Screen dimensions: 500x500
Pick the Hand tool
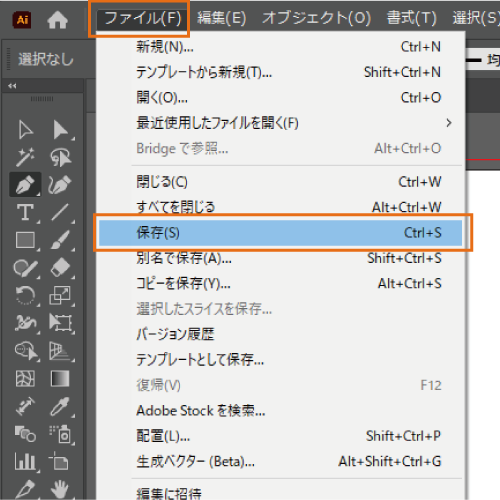(60, 489)
